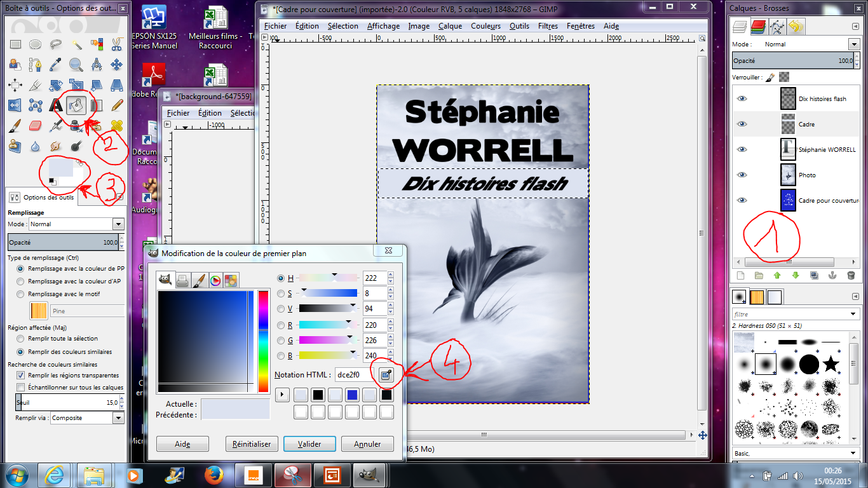The width and height of the screenshot is (868, 488).
Task: Select the Heal tool
Action: [x=116, y=125]
